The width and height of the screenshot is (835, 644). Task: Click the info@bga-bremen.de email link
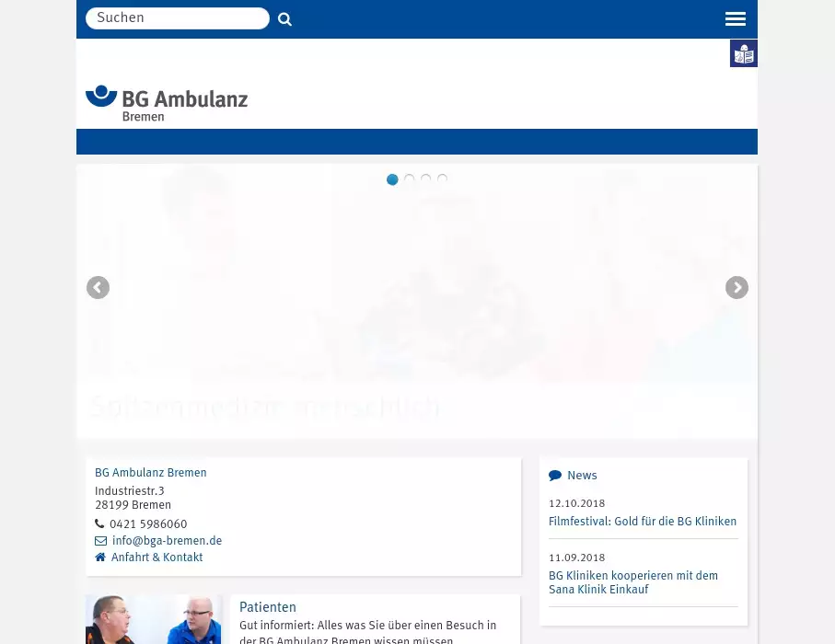[167, 541]
